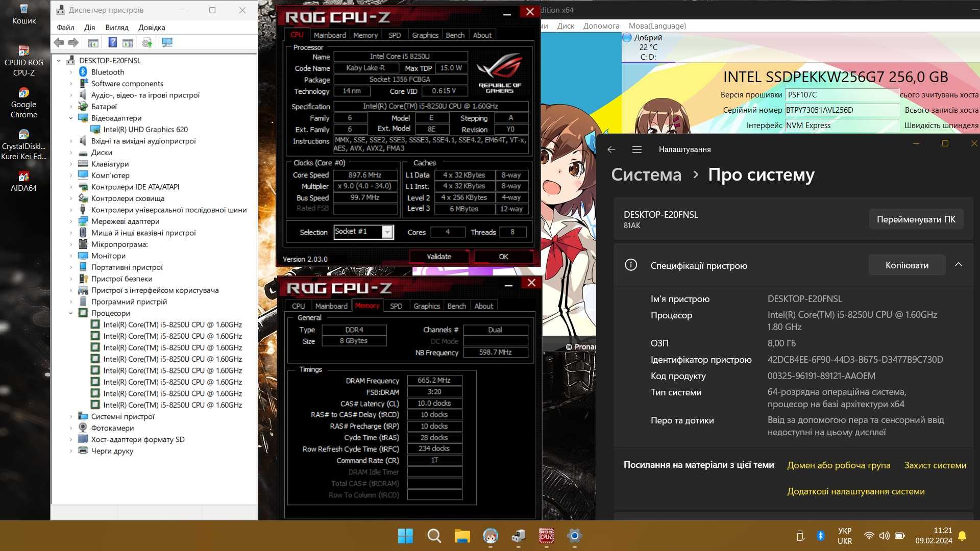Open Мова(Language) menu in CrystalDiskInfo

pos(657,26)
